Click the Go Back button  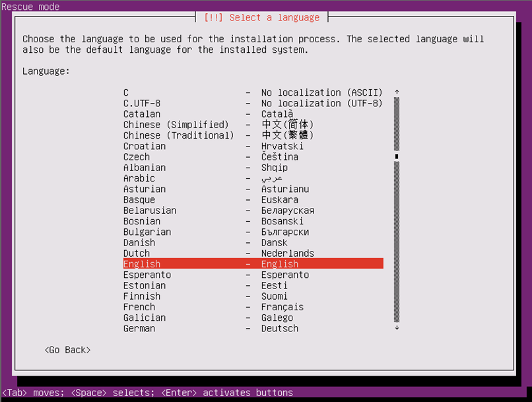(x=67, y=350)
